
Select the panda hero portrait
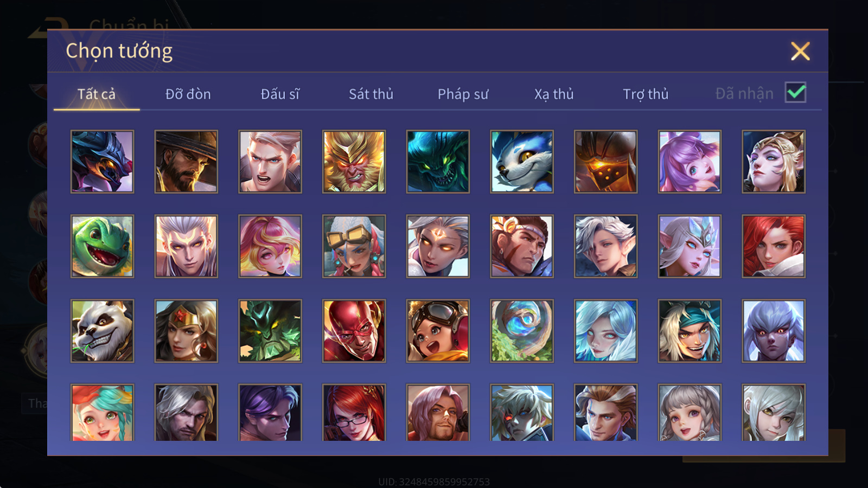102,331
